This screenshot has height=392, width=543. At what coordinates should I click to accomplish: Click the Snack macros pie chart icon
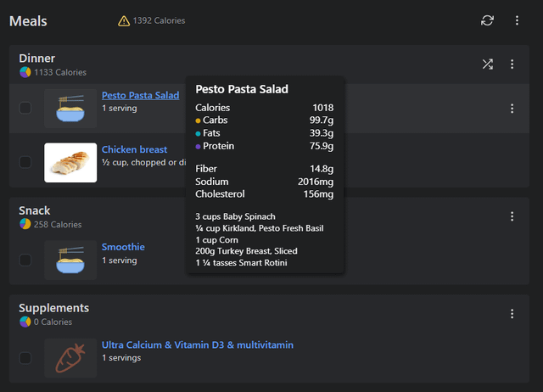click(25, 225)
